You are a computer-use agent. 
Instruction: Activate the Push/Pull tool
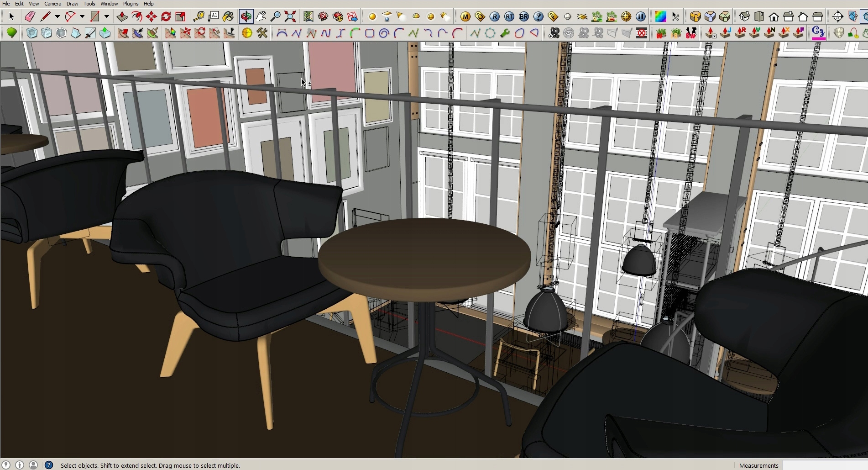122,17
